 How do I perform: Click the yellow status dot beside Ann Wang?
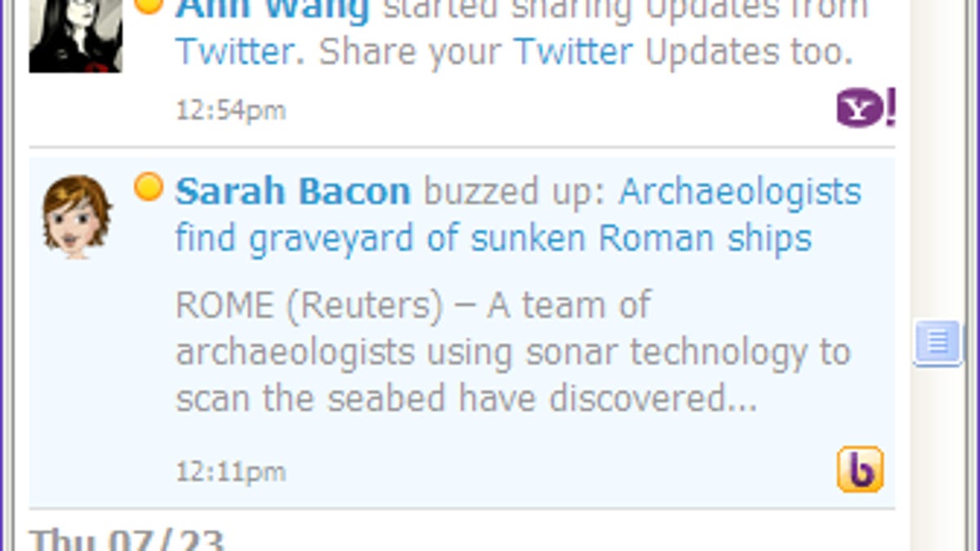[x=148, y=5]
